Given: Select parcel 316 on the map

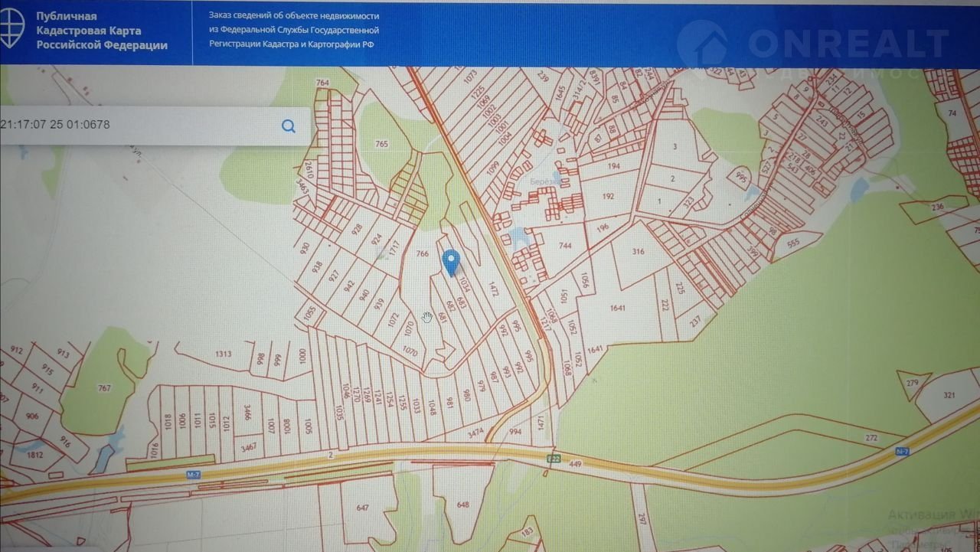Looking at the screenshot, I should pos(638,252).
